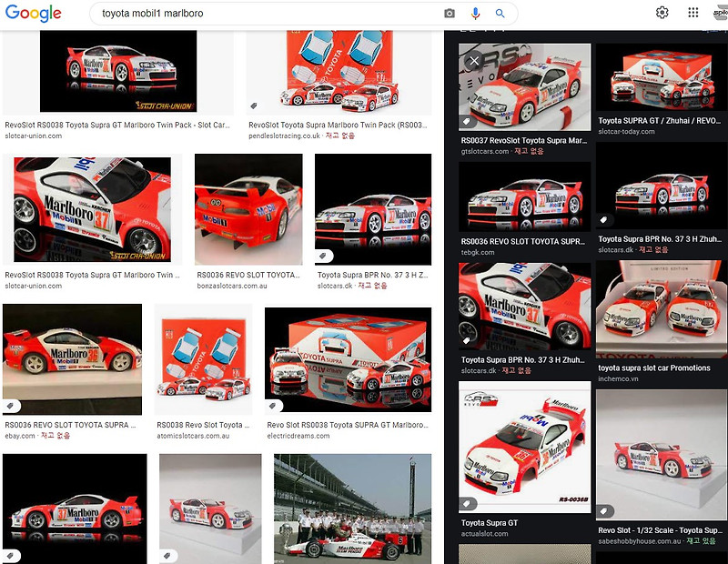Click slotcars.dk 'Toyota Supra BPR No. 37 3 H Z' title
This screenshot has height=564, width=728.
tap(373, 275)
